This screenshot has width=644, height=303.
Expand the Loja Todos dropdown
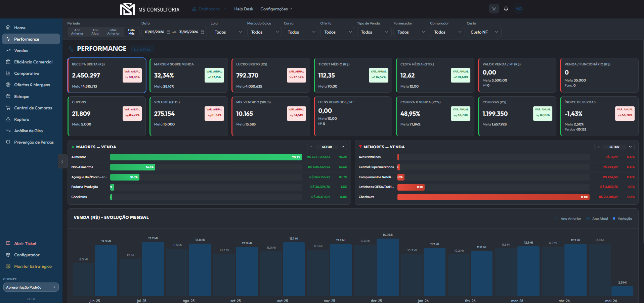pyautogui.click(x=228, y=32)
